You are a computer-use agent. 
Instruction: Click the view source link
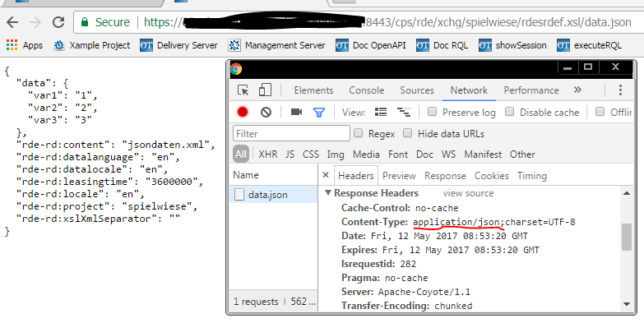[468, 193]
